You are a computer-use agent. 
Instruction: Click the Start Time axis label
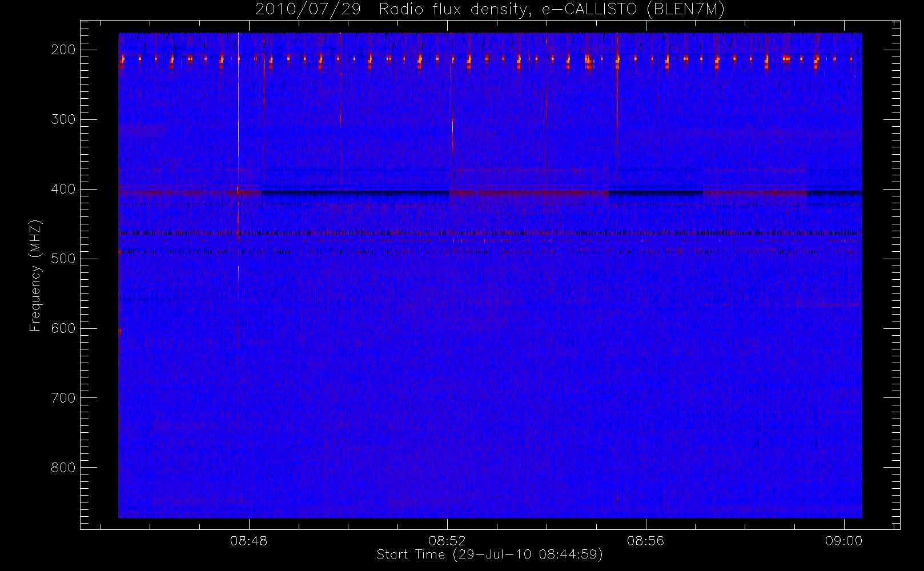point(490,554)
